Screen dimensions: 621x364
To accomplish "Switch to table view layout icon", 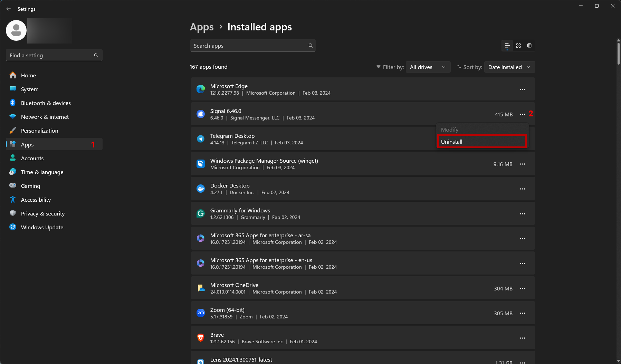I will (529, 46).
